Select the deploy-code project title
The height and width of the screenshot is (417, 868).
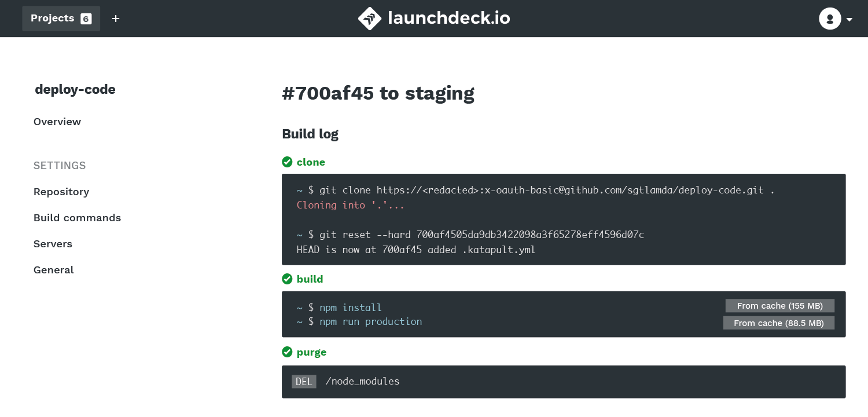tap(75, 89)
